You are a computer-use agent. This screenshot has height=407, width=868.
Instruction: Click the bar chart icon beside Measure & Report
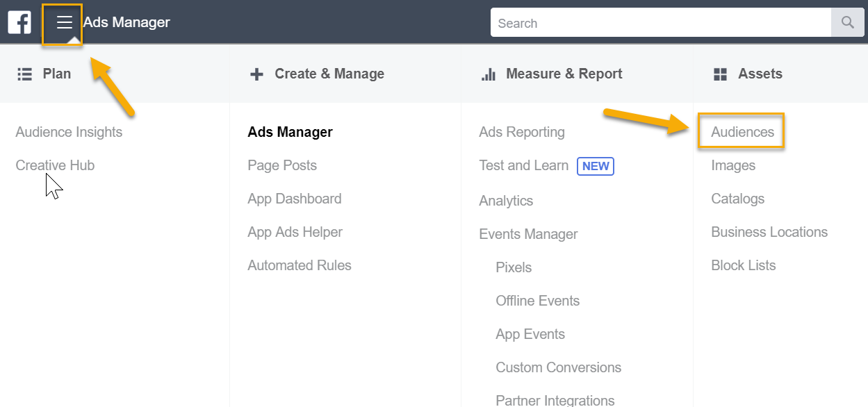coord(489,74)
